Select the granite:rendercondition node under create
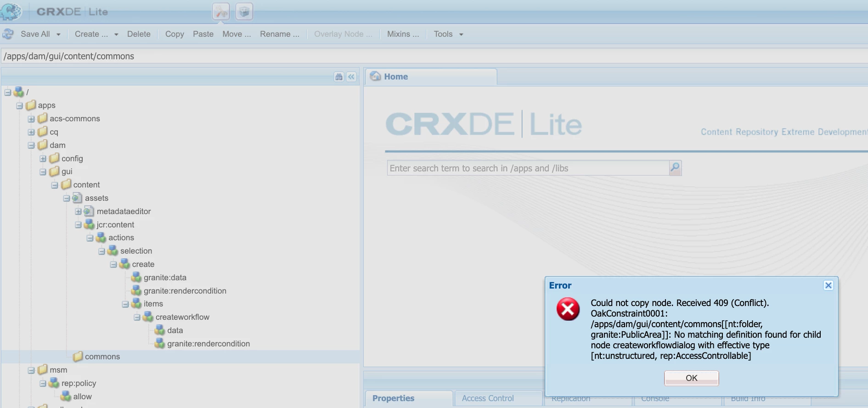The image size is (868, 408). click(185, 291)
